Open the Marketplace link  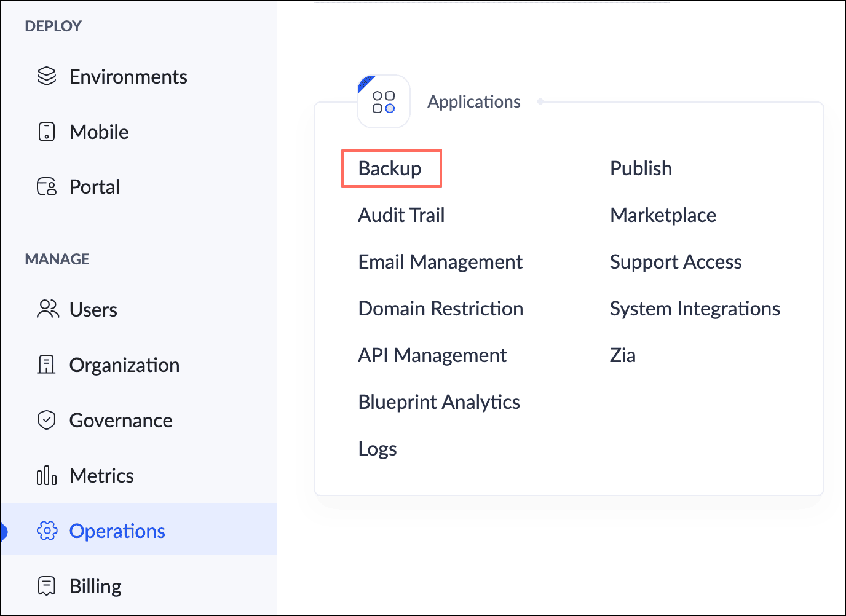[663, 215]
